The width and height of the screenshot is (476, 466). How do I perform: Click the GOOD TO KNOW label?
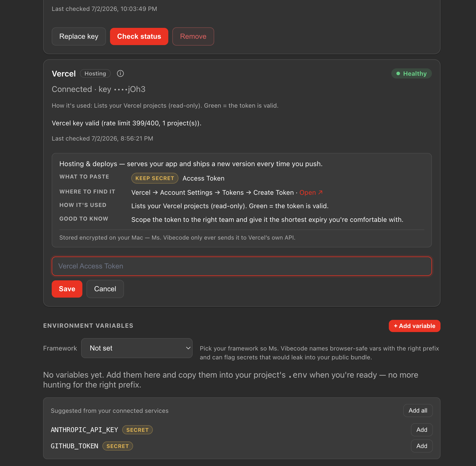point(84,219)
